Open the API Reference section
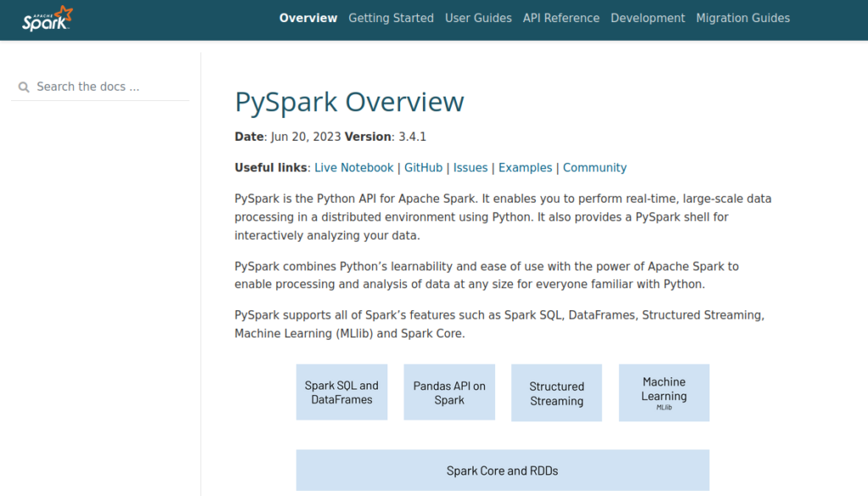Viewport: 868px width, 496px height. (x=561, y=19)
